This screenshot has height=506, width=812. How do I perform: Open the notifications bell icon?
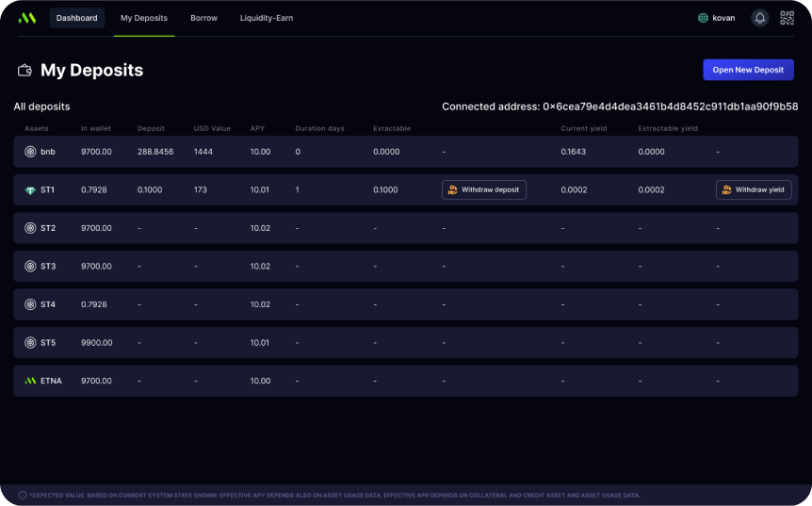[759, 18]
